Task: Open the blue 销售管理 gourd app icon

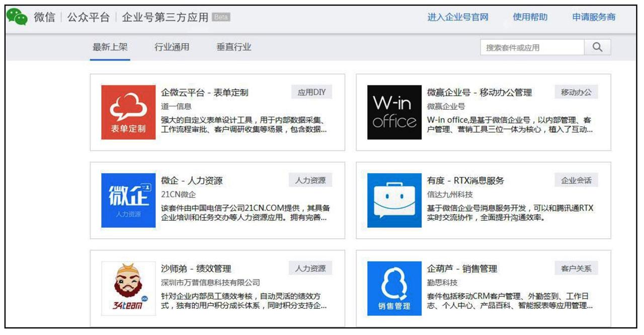Action: coord(394,289)
